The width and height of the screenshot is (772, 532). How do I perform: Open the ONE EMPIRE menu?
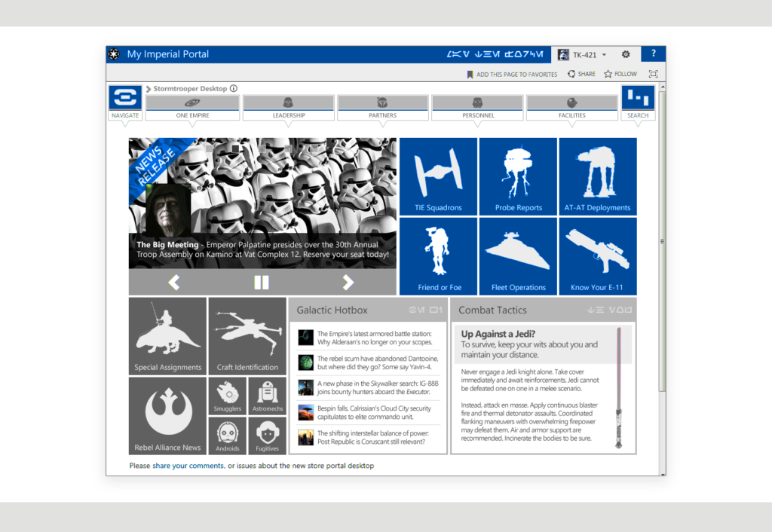pos(192,108)
